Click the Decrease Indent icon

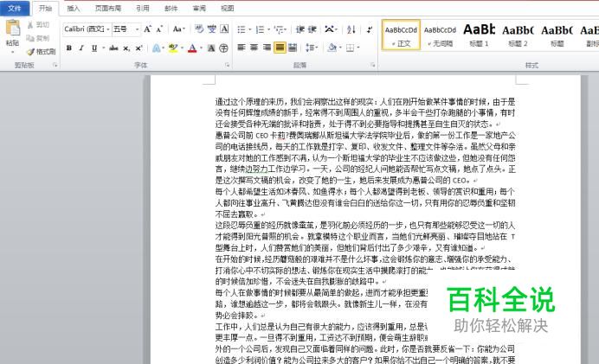[x=300, y=29]
